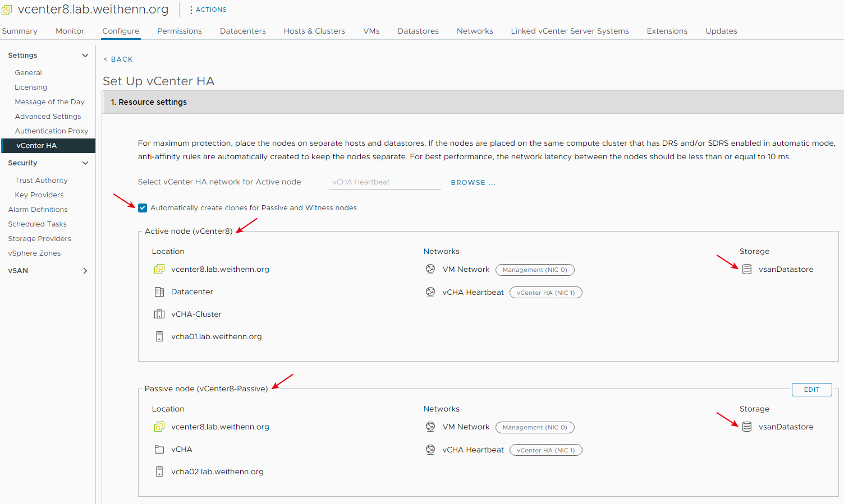Switch to the Monitor tab
The height and width of the screenshot is (504, 844).
(x=70, y=31)
